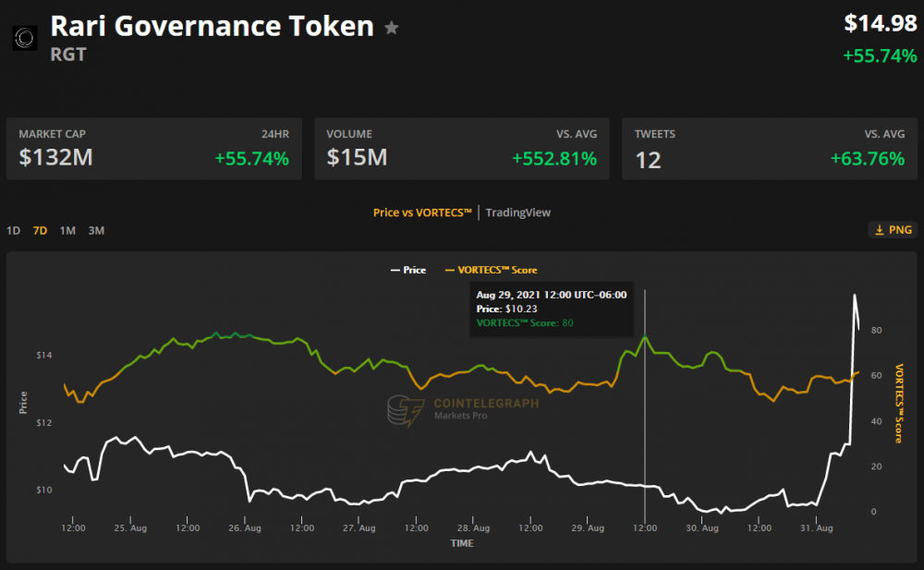Click the 24HR label in Market Cap card
The height and width of the screenshot is (570, 924).
tap(275, 134)
